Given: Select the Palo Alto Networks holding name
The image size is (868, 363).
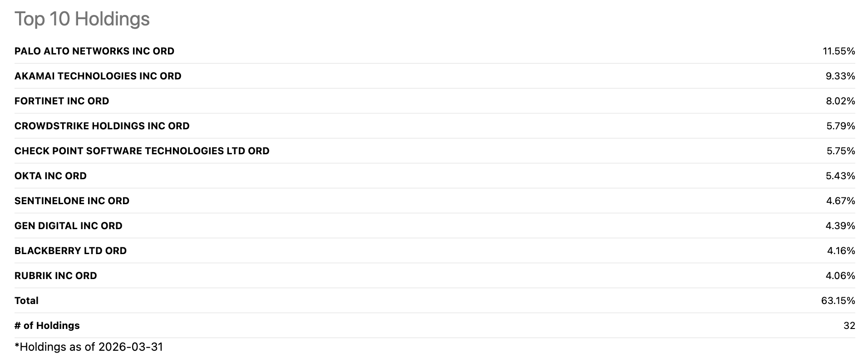Looking at the screenshot, I should coord(94,51).
